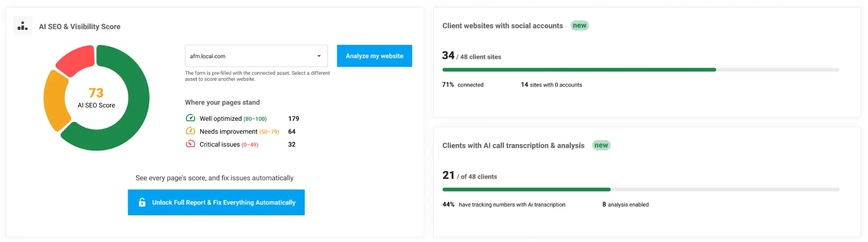Click the unlock padlock icon on button
The width and height of the screenshot is (868, 242).
[142, 202]
